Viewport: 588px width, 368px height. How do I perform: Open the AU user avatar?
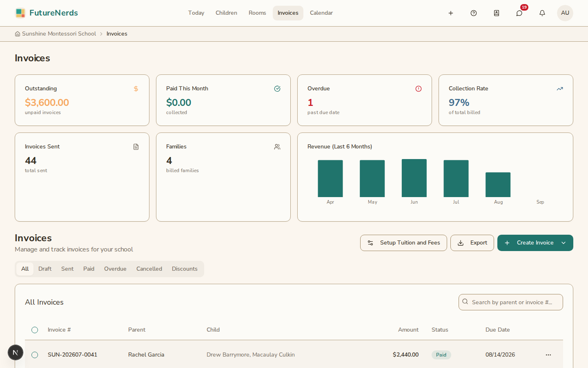[x=565, y=13]
